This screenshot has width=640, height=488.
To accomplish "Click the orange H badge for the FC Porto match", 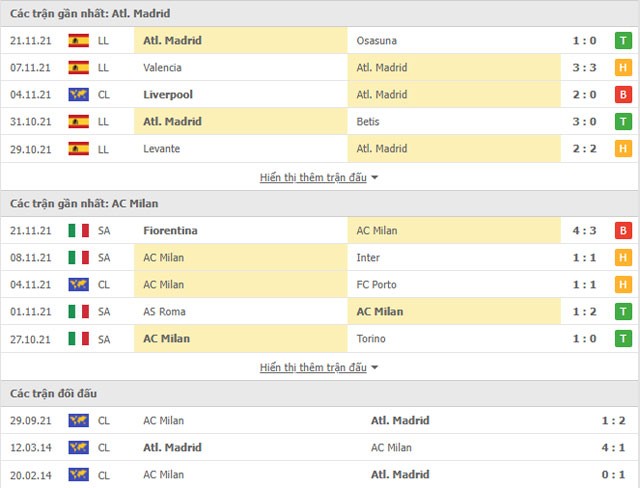I will pos(623,284).
